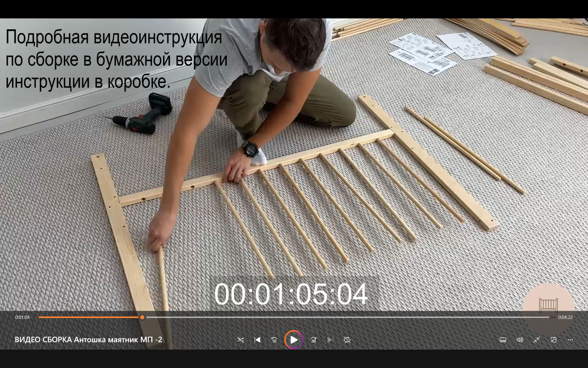Viewport: 588px width, 368px height.
Task: Start playing the video
Action: click(x=294, y=340)
